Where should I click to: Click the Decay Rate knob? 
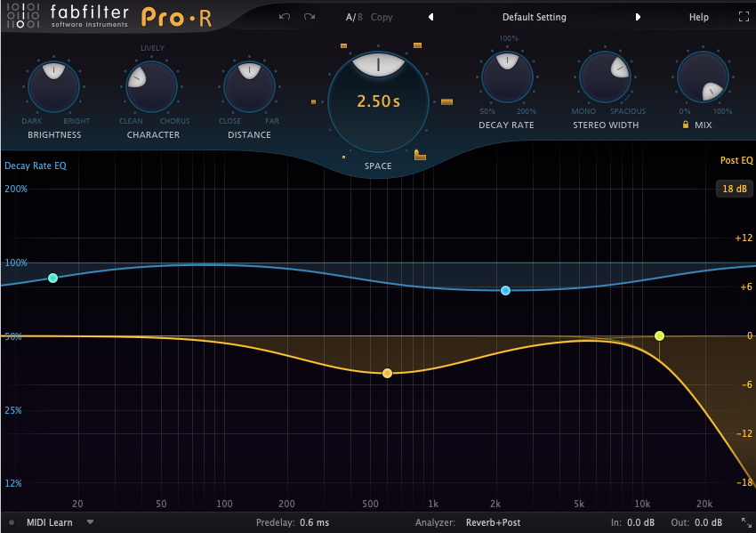(x=507, y=77)
